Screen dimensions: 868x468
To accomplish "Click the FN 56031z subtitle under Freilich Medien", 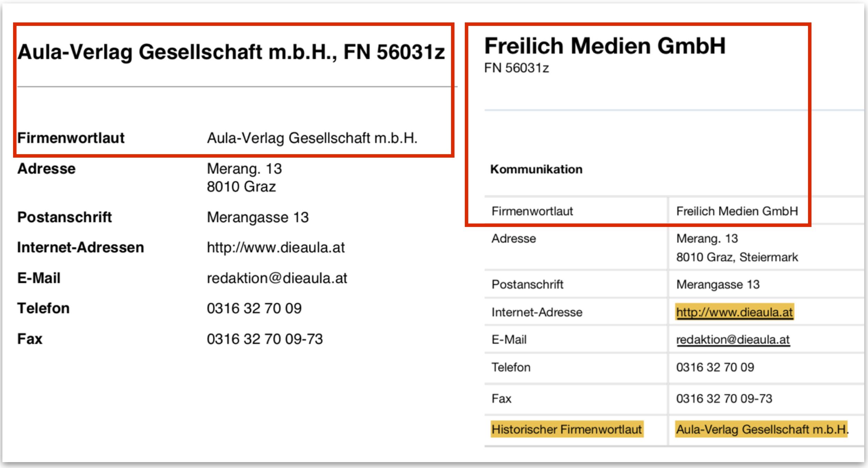I will point(516,68).
